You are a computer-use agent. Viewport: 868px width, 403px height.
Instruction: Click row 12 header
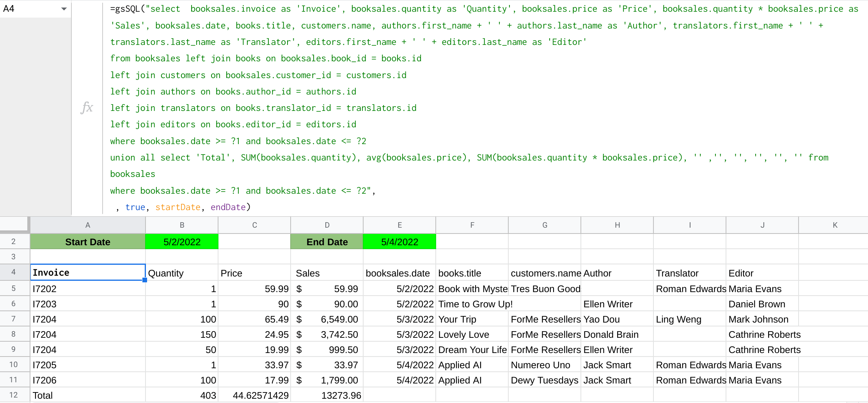tap(14, 395)
